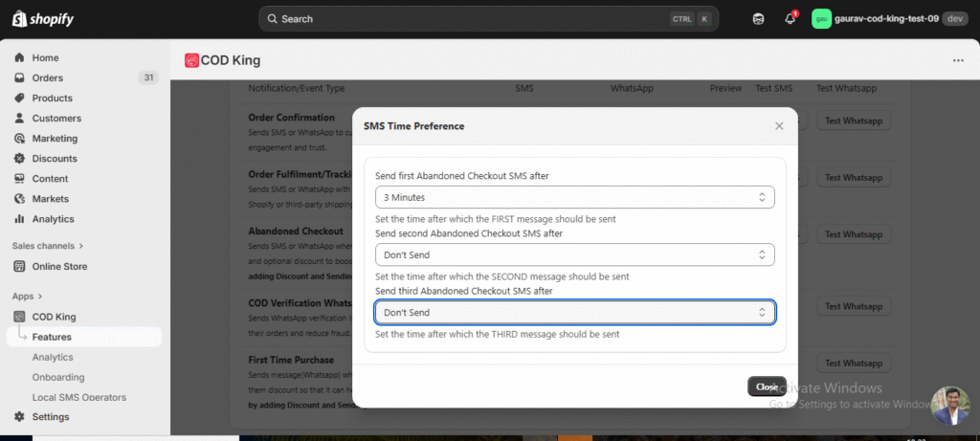Open Local SMS Operators link
980x441 pixels.
[x=78, y=397]
